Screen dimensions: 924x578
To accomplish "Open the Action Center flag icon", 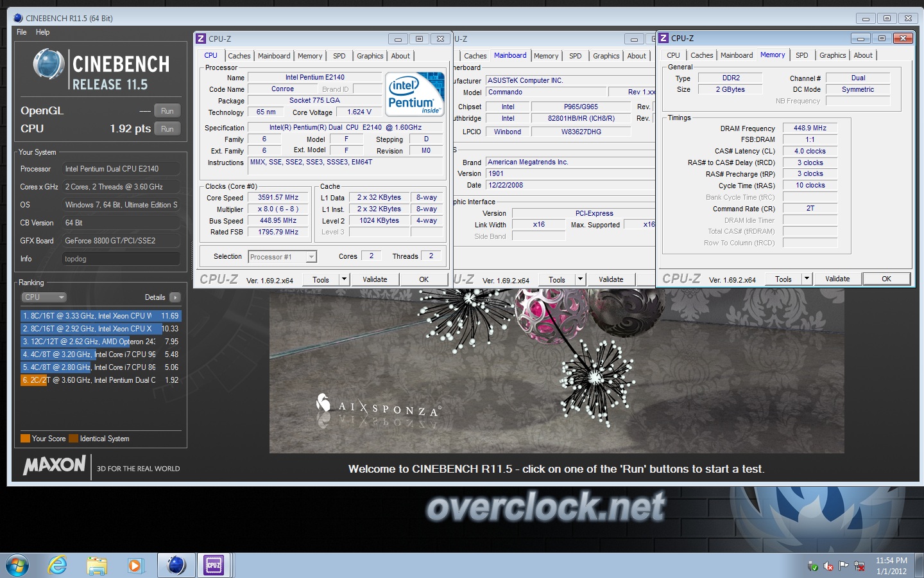I will 843,566.
